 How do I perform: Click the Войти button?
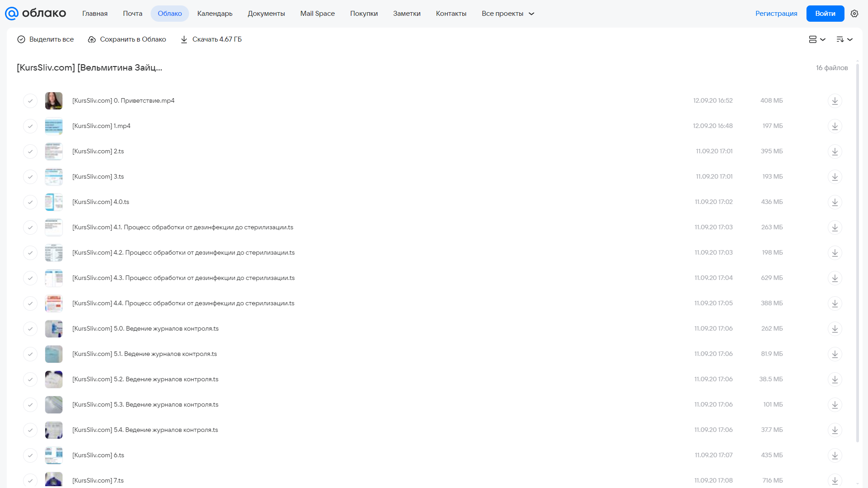coord(825,14)
